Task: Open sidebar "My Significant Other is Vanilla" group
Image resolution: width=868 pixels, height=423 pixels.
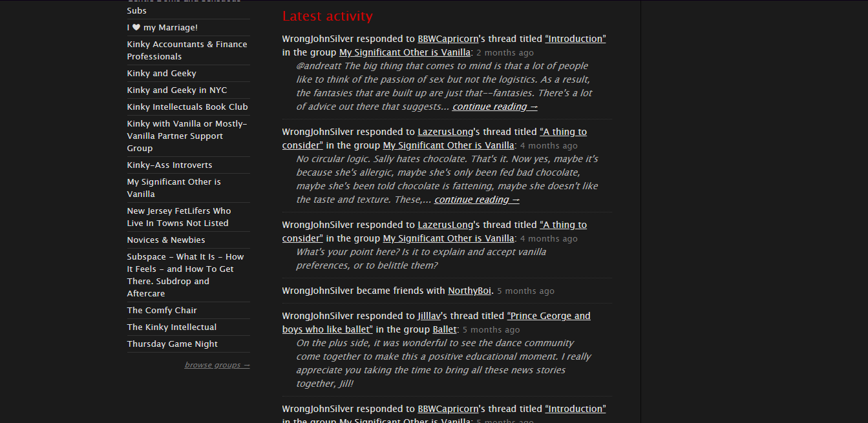Action: click(174, 188)
